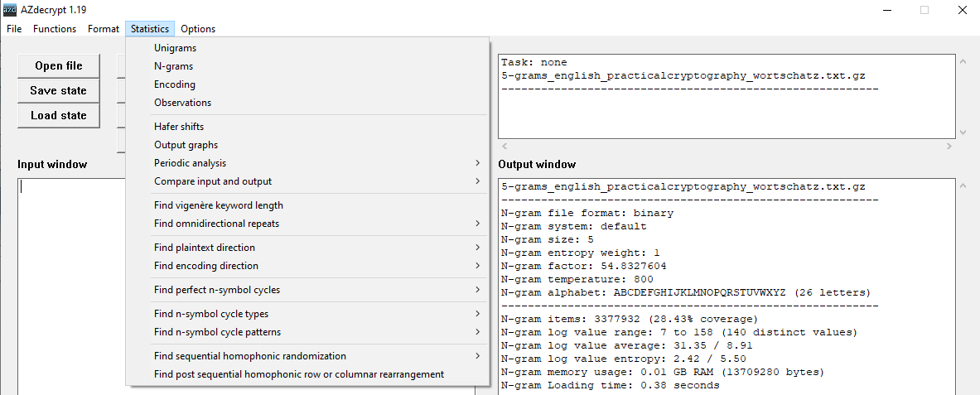Click the task log scroll-left arrow
This screenshot has height=395, width=980.
point(504,147)
